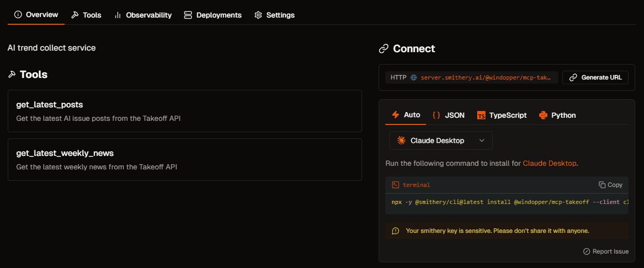Image resolution: width=644 pixels, height=268 pixels.
Task: Select the Python tab
Action: 557,115
